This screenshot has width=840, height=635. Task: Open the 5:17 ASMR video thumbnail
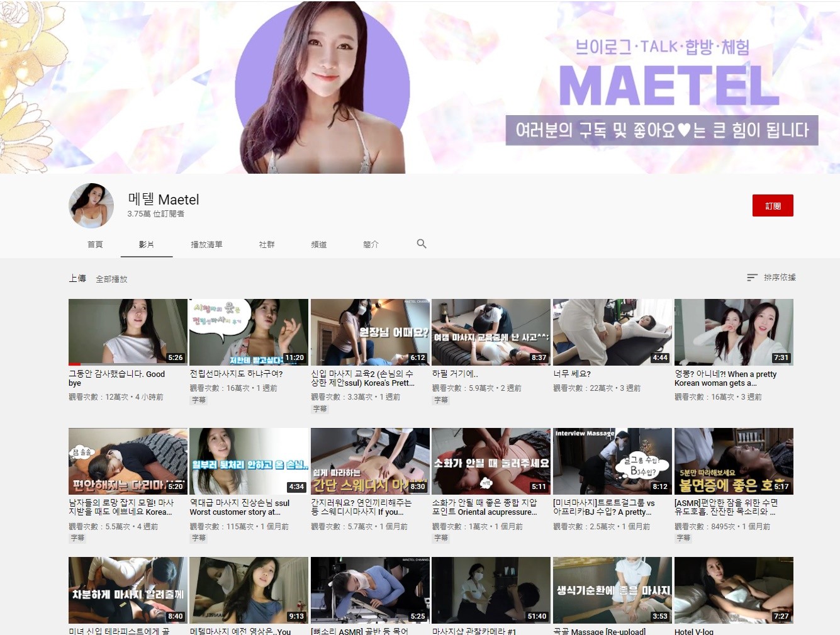(x=734, y=461)
